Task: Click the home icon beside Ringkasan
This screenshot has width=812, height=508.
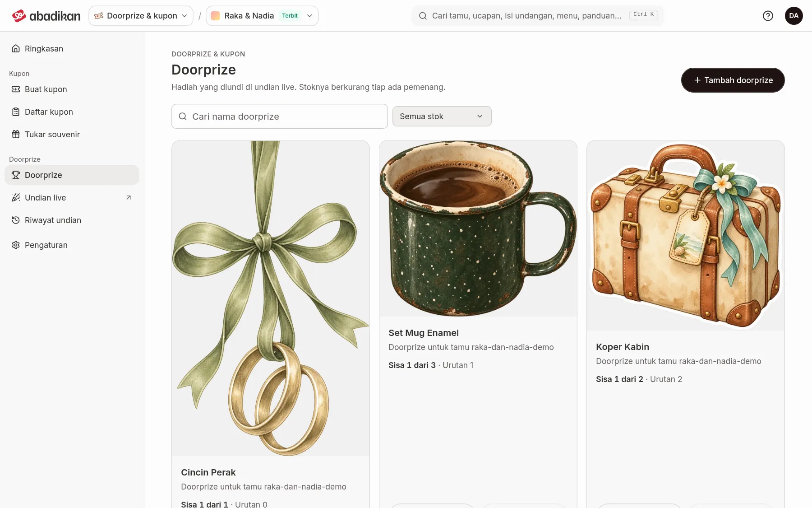Action: pos(16,49)
